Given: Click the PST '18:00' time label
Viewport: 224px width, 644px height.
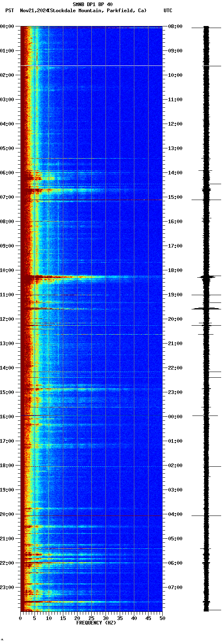Looking at the screenshot, I should coord(7,466).
